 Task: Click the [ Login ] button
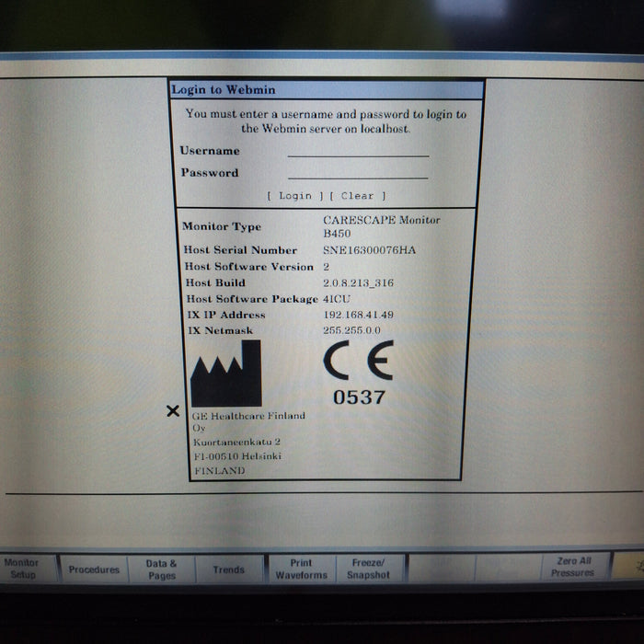pyautogui.click(x=295, y=196)
